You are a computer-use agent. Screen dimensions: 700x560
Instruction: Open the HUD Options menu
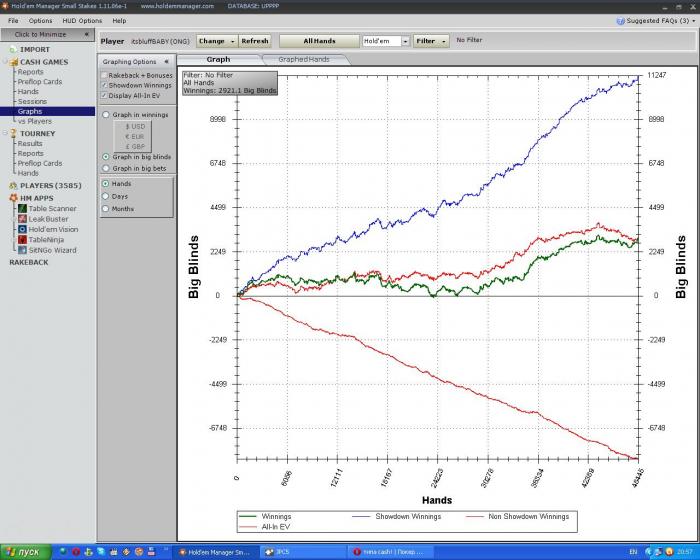(82, 21)
